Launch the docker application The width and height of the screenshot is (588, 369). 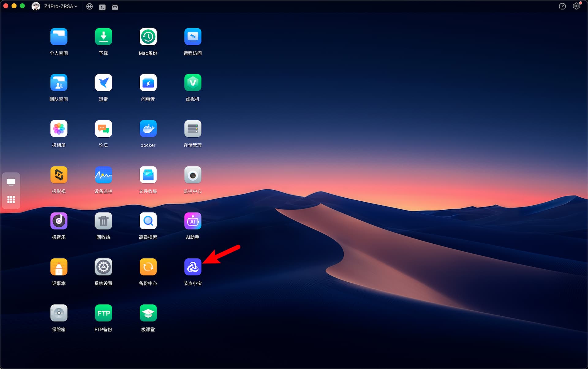pyautogui.click(x=148, y=129)
